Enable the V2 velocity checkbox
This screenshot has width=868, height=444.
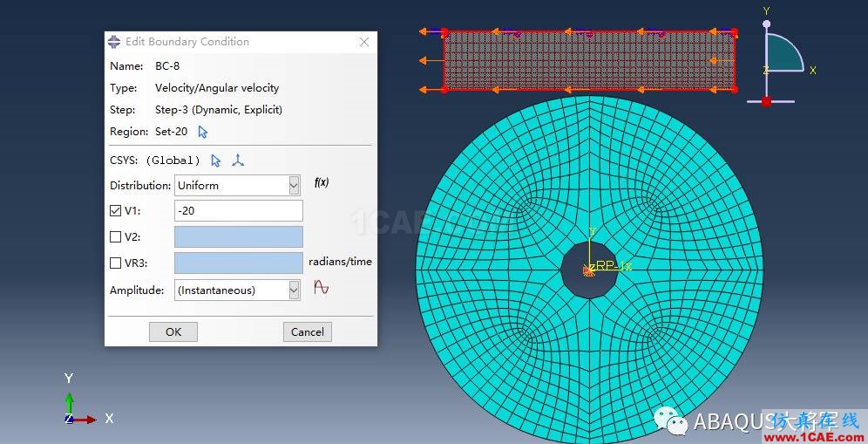coord(115,236)
